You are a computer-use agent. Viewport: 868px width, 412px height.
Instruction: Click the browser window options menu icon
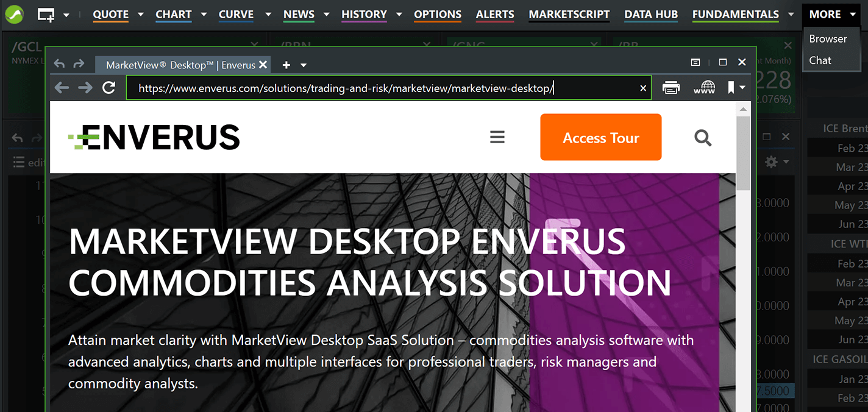[x=695, y=62]
